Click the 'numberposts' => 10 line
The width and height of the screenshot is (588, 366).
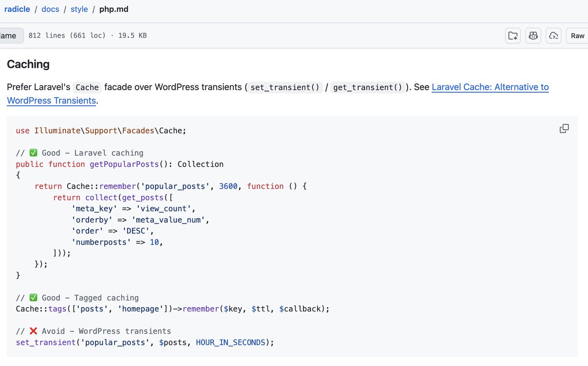[117, 242]
